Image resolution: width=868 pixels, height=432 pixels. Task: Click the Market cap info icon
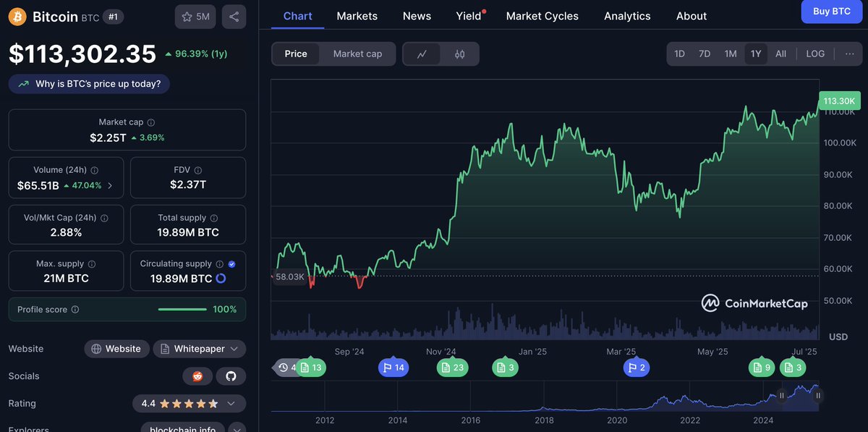(151, 123)
